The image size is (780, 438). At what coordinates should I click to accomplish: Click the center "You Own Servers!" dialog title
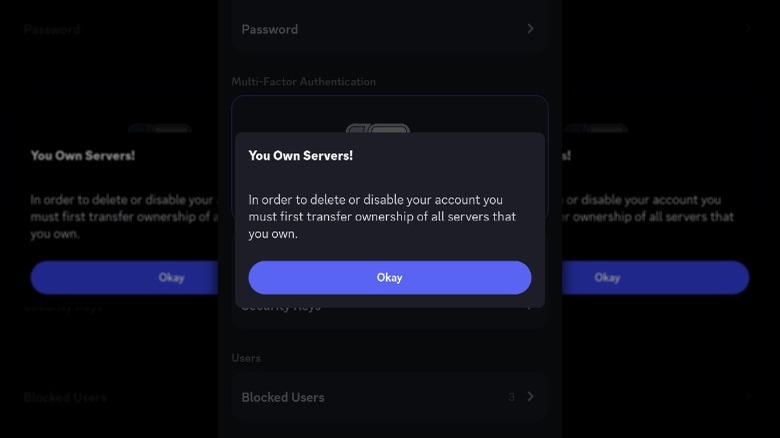[x=300, y=156]
